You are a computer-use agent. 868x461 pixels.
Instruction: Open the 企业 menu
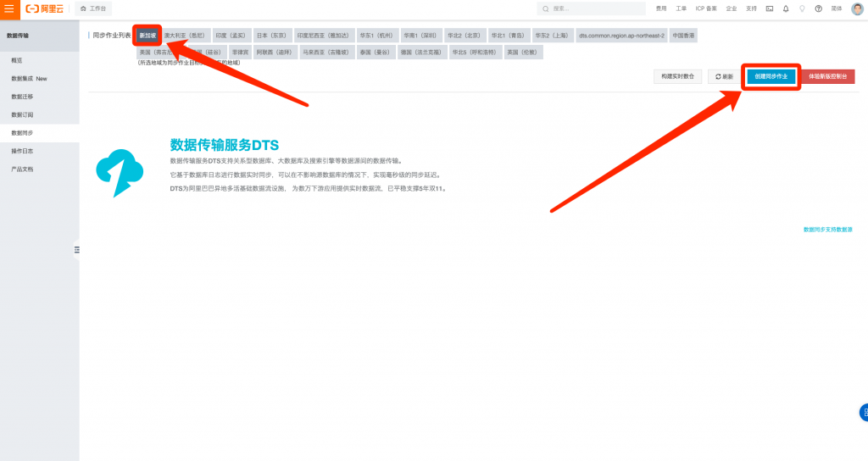[732, 8]
